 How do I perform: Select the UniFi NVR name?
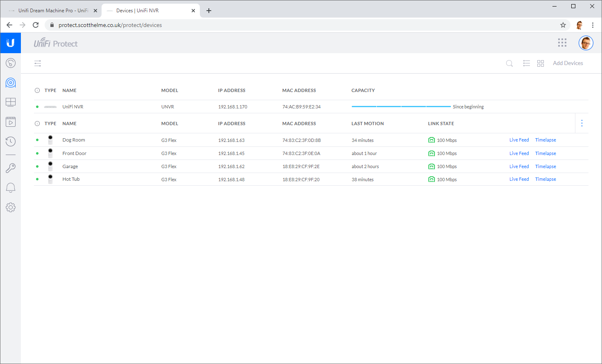[x=73, y=107]
